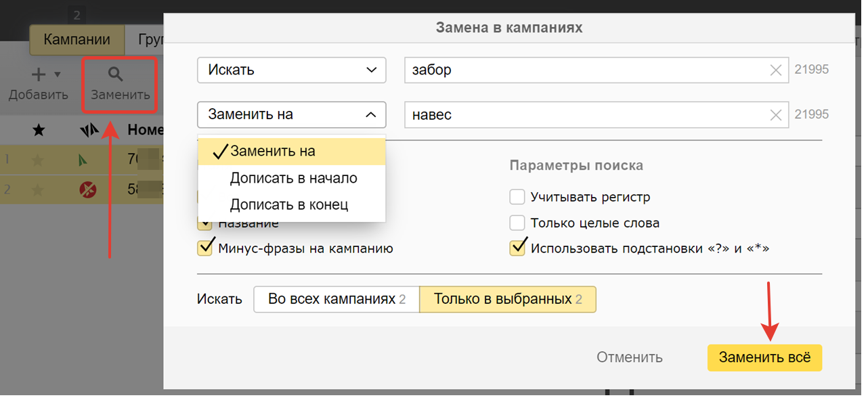Switch search scope to 'Во всех кампаниях'
868x402 pixels.
pos(336,299)
